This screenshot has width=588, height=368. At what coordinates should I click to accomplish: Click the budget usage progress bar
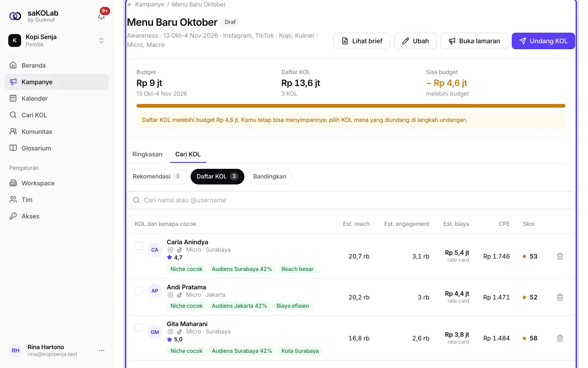pyautogui.click(x=351, y=106)
